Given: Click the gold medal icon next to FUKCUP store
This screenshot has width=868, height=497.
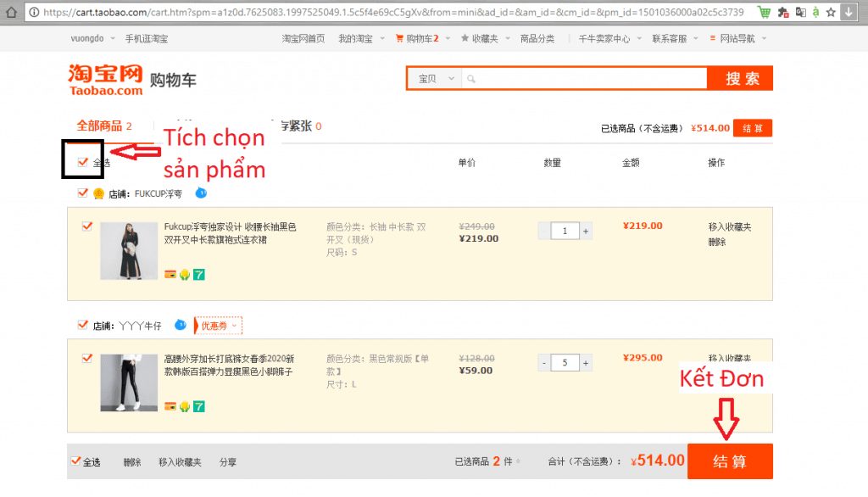Looking at the screenshot, I should point(98,193).
